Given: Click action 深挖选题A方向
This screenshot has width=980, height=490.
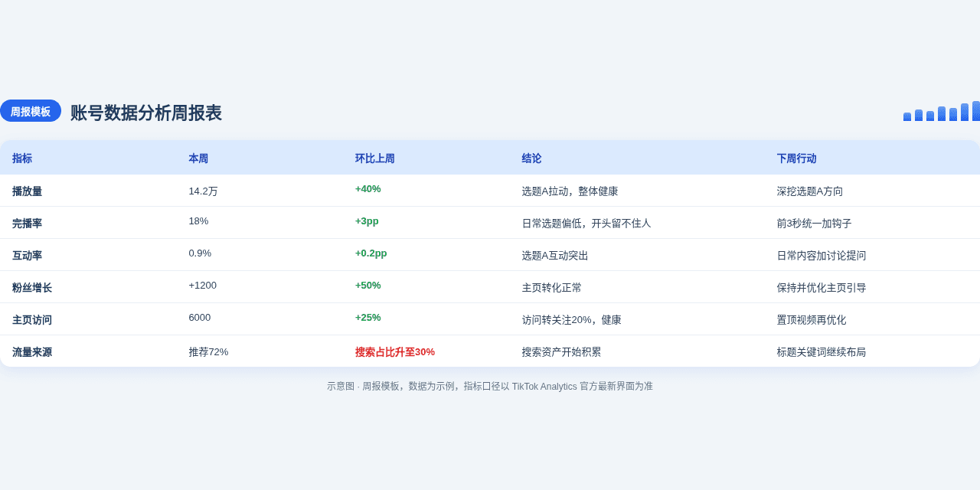Looking at the screenshot, I should [x=810, y=191].
